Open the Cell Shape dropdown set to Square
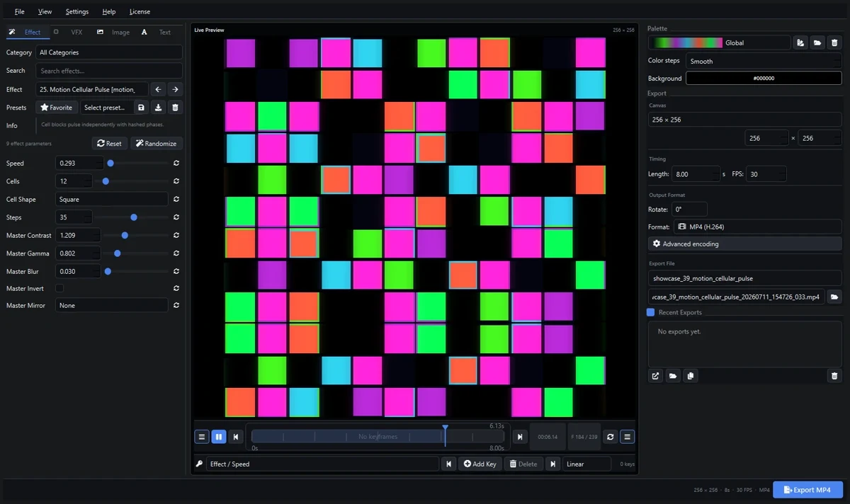Viewport: 850px width, 504px height. click(112, 200)
